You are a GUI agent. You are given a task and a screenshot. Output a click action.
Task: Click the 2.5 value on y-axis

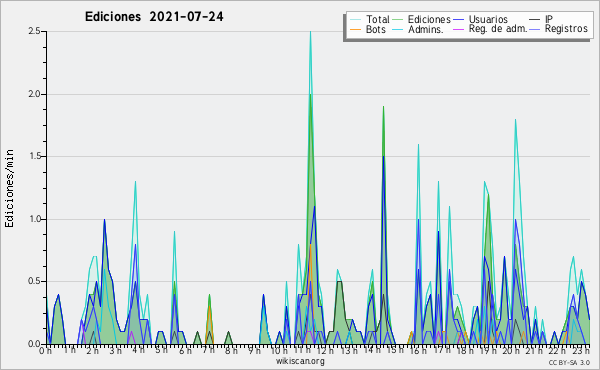(x=34, y=31)
